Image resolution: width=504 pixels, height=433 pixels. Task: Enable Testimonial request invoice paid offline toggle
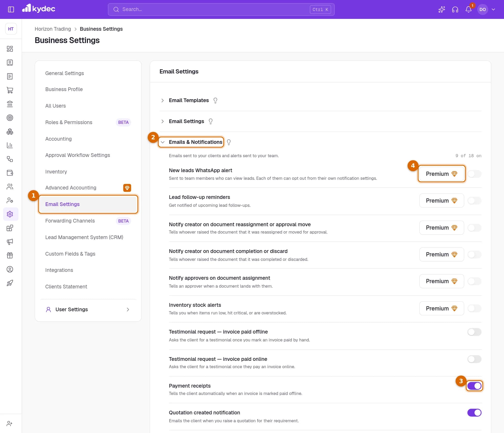tap(474, 332)
